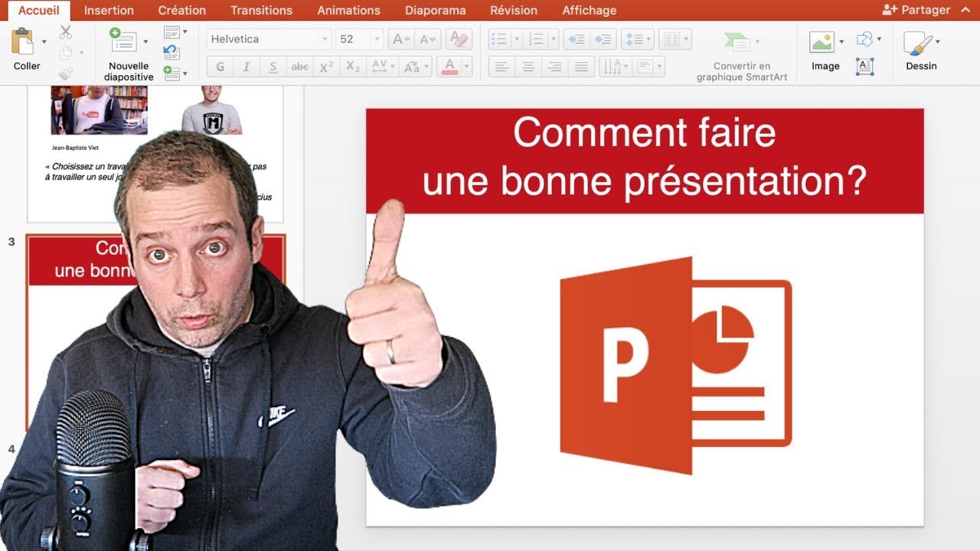Increase the list indent level

click(x=603, y=39)
